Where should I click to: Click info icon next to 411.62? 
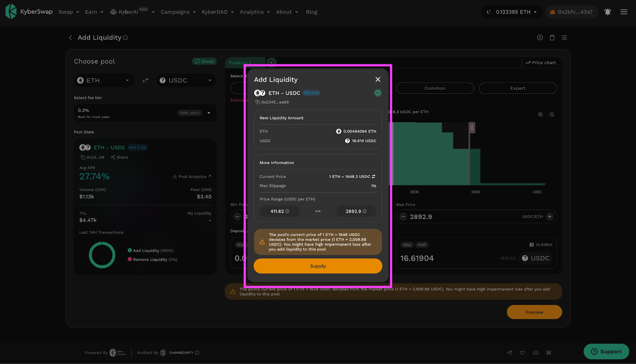click(x=287, y=211)
